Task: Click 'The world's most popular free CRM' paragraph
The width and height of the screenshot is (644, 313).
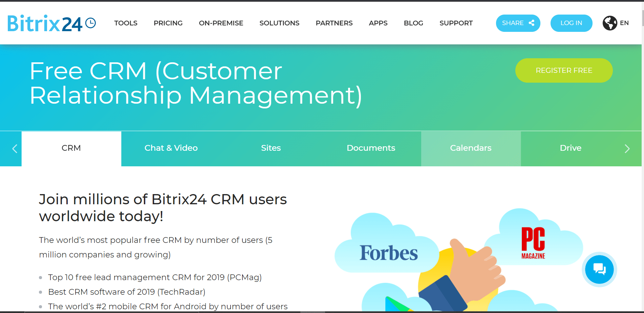Action: pyautogui.click(x=156, y=247)
